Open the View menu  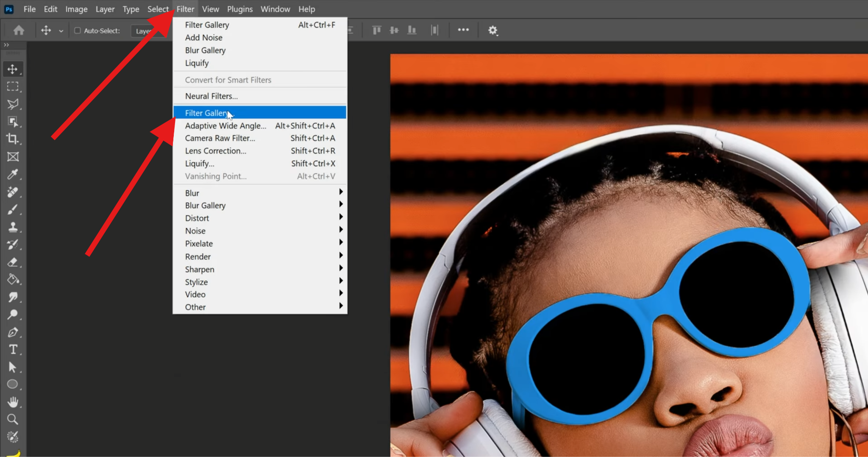211,9
